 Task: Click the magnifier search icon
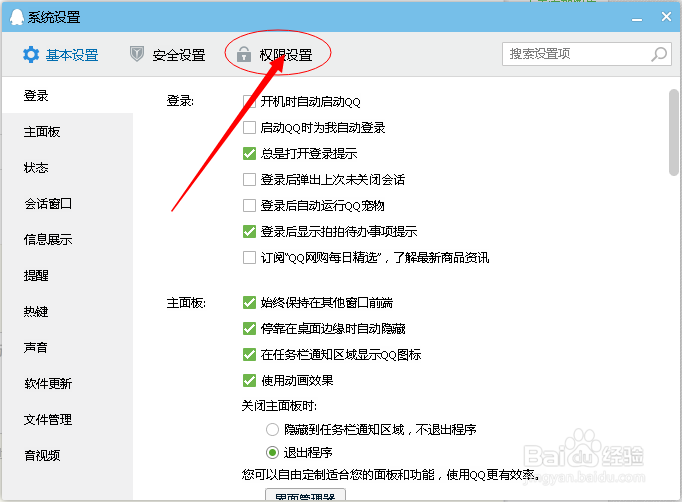tap(659, 54)
